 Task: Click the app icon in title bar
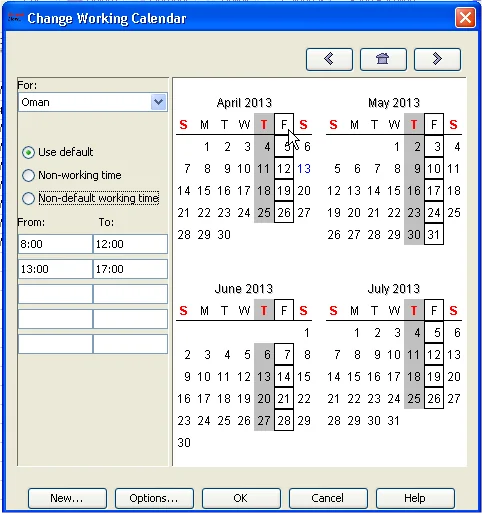coord(15,18)
